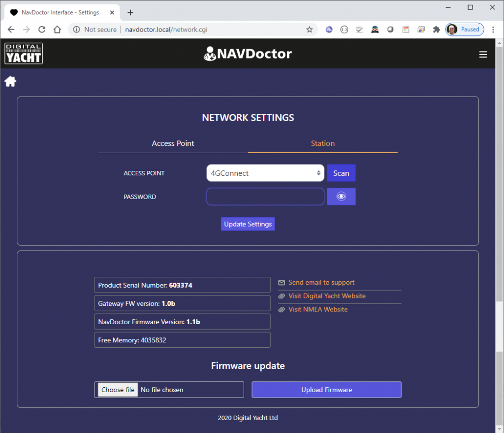
Task: Click the Digital Yacht logo
Action: click(24, 54)
